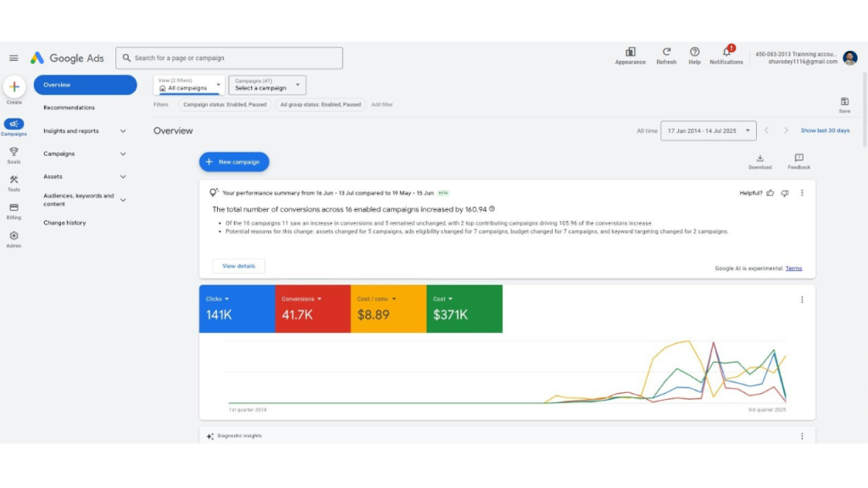868x488 pixels.
Task: Open the Terms link
Action: 793,269
